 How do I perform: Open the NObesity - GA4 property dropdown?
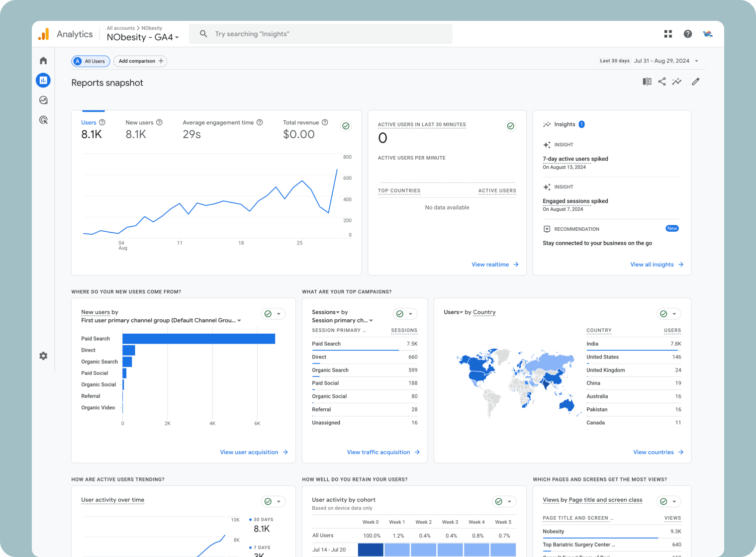143,37
